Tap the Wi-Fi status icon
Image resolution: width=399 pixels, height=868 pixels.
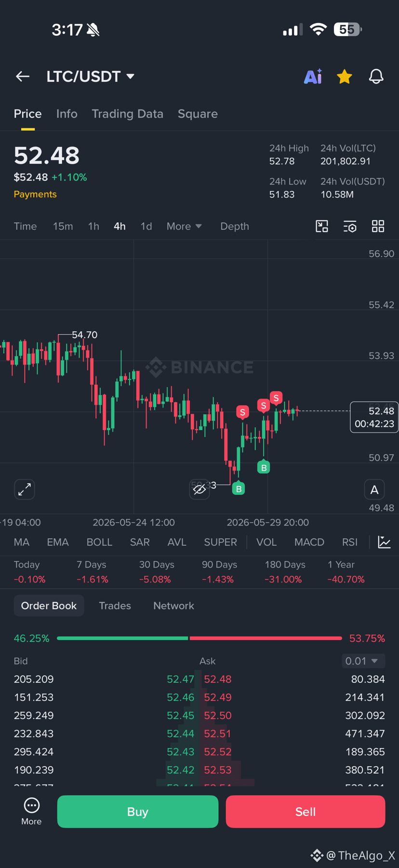pyautogui.click(x=318, y=29)
